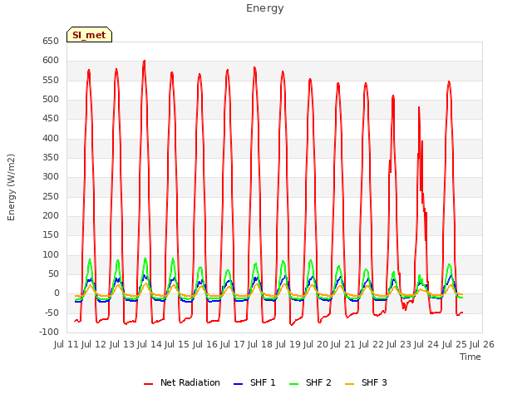Click the 450 y-axis tick label
The height and width of the screenshot is (399, 532).
pos(51,119)
